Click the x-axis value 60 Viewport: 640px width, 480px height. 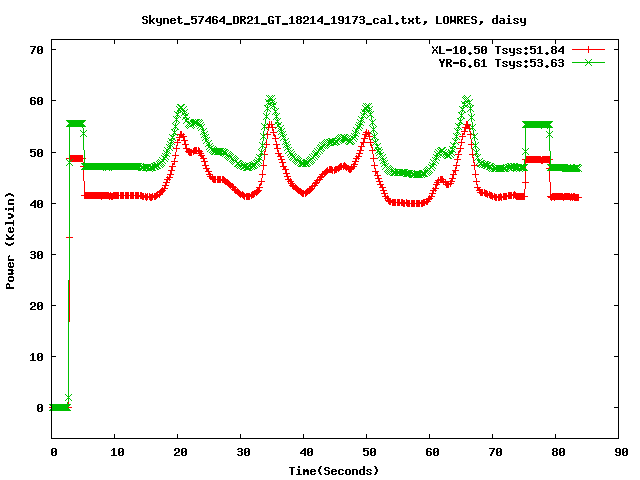[432, 452]
